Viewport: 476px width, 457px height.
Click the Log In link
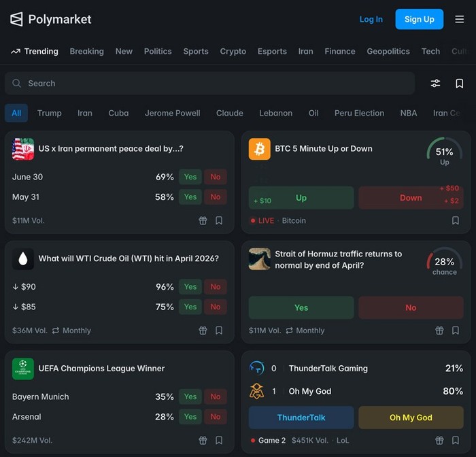click(x=371, y=19)
